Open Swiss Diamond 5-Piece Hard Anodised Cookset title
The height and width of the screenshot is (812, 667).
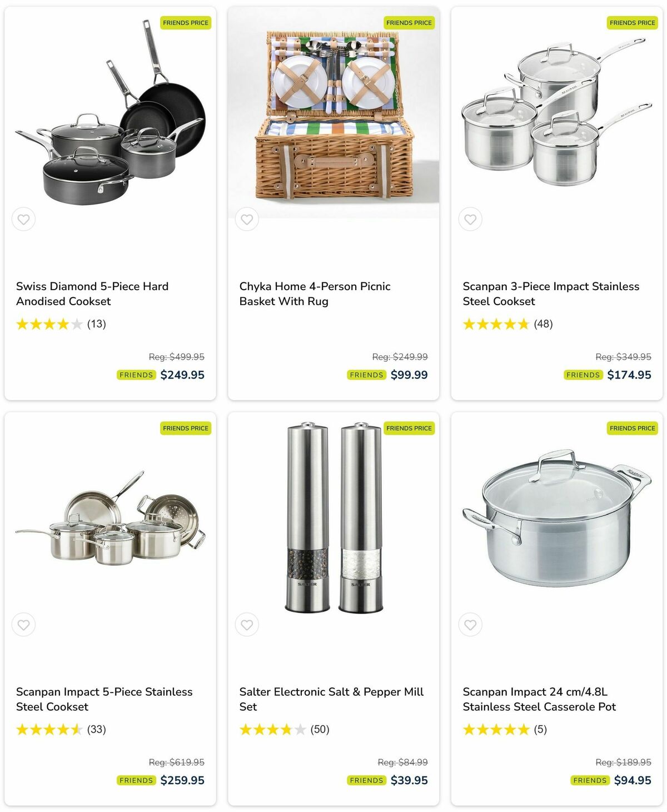click(x=92, y=293)
